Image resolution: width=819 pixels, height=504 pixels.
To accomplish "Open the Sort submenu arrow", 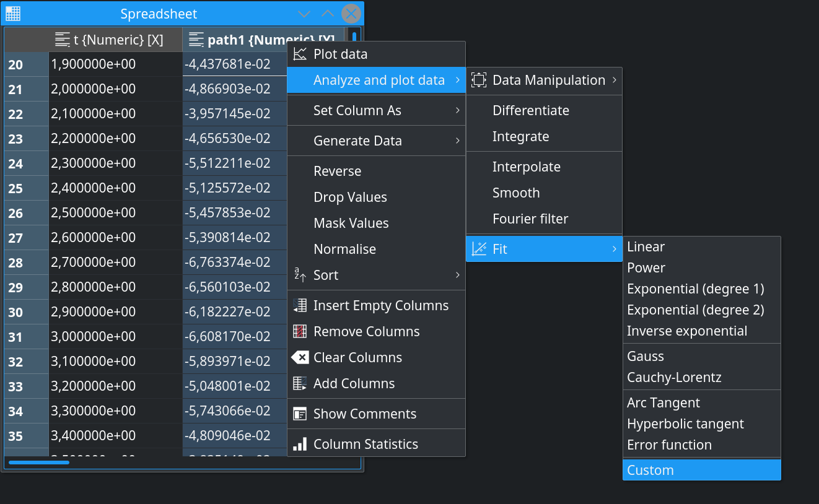I will point(458,275).
